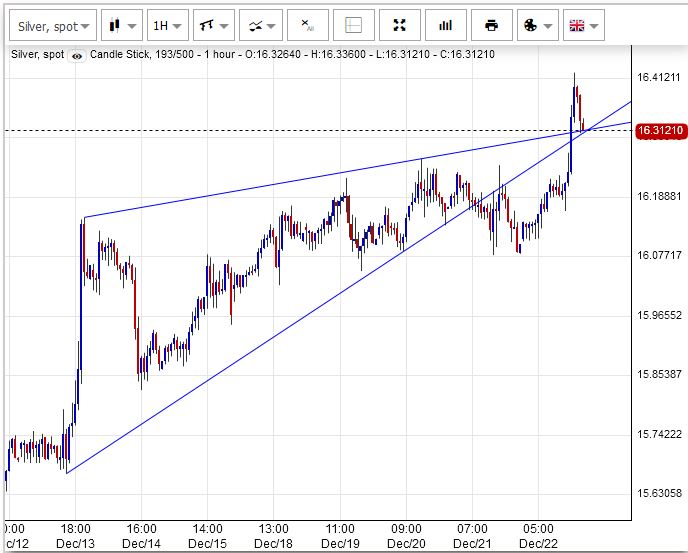The height and width of the screenshot is (553, 688).
Task: Print the chart
Action: [491, 26]
